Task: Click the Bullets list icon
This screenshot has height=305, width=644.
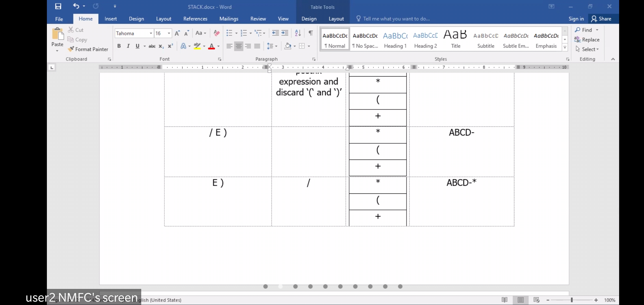Action: [x=229, y=33]
